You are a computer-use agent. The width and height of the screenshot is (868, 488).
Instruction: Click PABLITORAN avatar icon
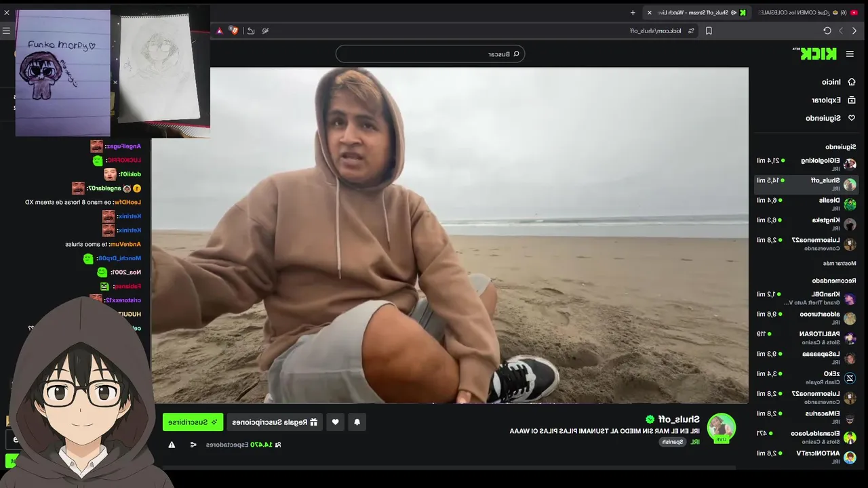click(850, 338)
